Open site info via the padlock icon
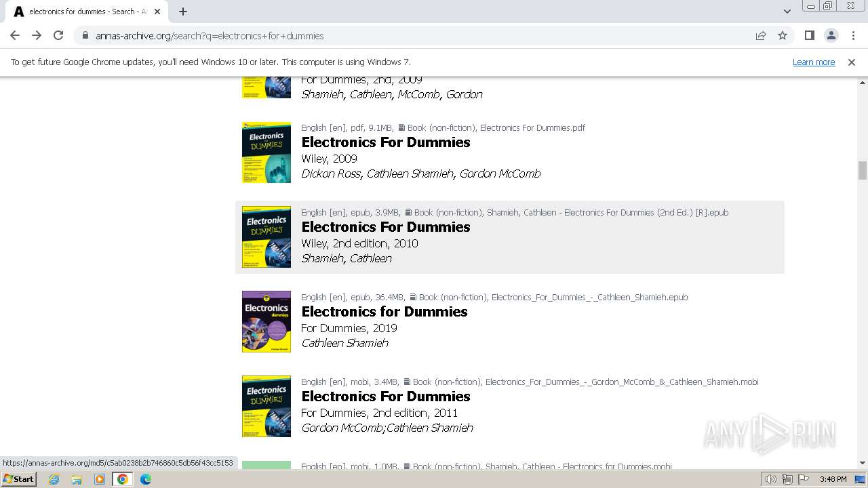The width and height of the screenshot is (868, 488). 85,36
